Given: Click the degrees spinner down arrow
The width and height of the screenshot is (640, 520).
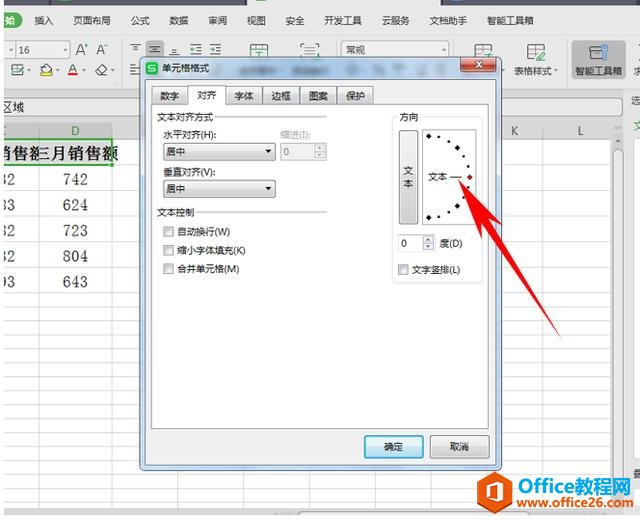Looking at the screenshot, I should tap(428, 247).
